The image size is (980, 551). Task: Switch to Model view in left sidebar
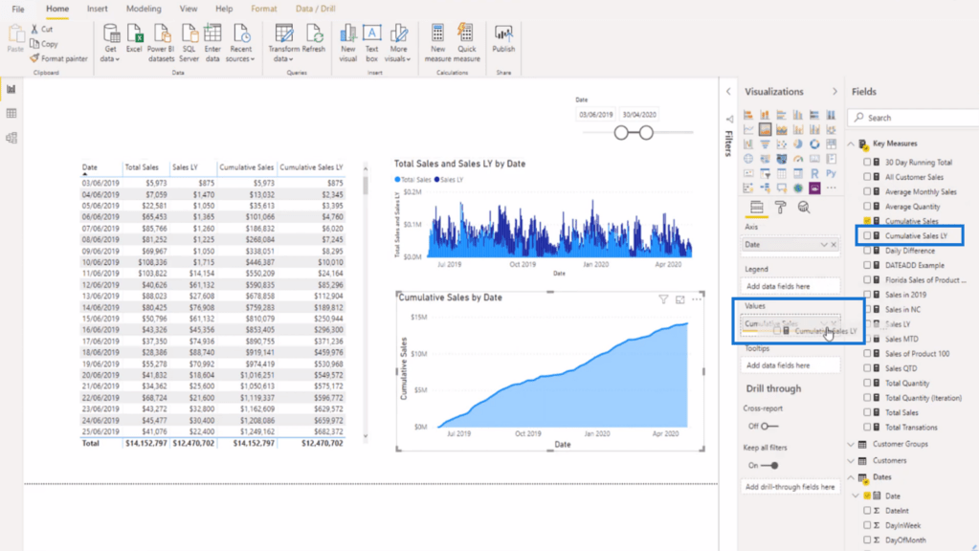coord(11,138)
